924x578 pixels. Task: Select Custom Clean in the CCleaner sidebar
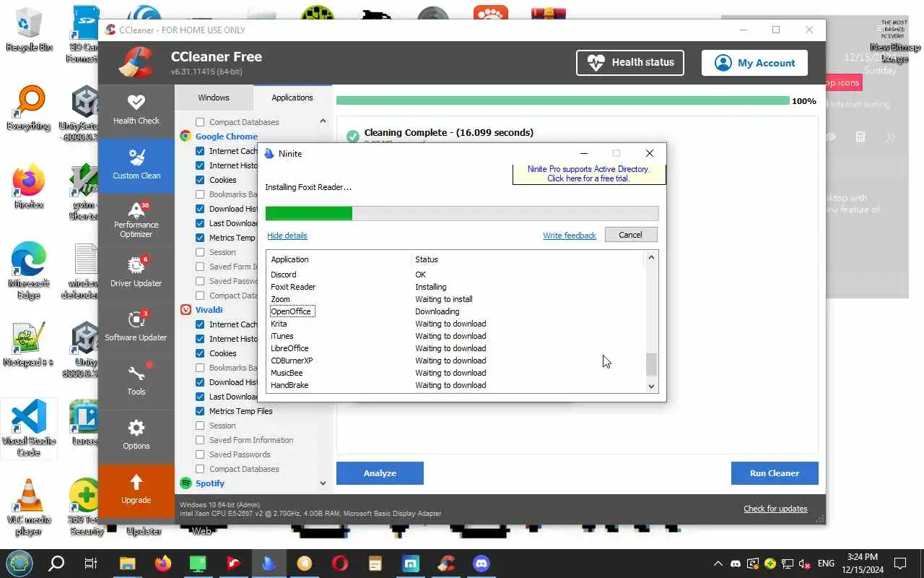click(136, 165)
